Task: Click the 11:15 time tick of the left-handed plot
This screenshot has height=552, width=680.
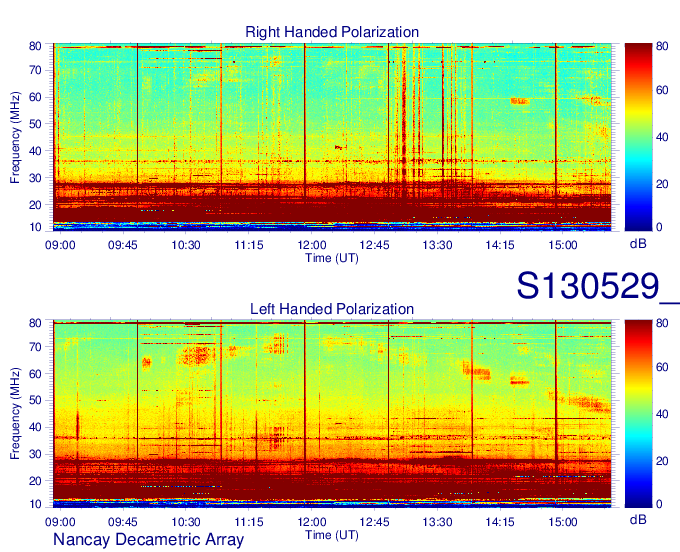Action: 248,522
